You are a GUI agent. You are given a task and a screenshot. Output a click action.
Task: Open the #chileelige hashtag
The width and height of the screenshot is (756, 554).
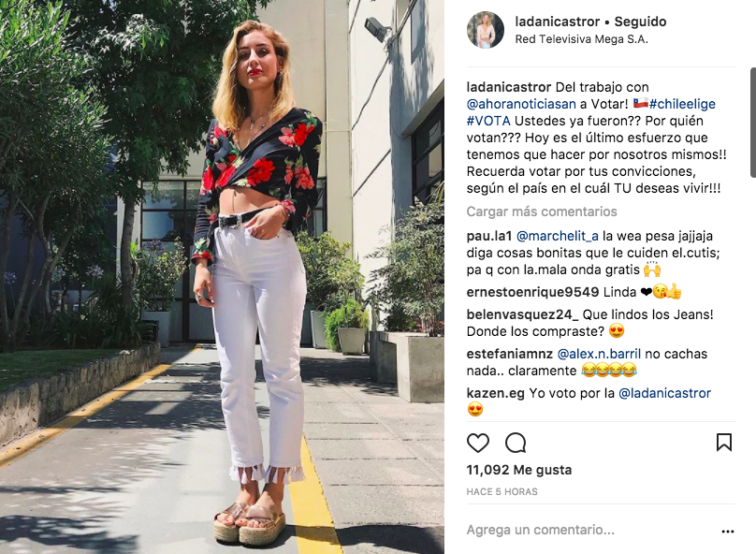(682, 104)
